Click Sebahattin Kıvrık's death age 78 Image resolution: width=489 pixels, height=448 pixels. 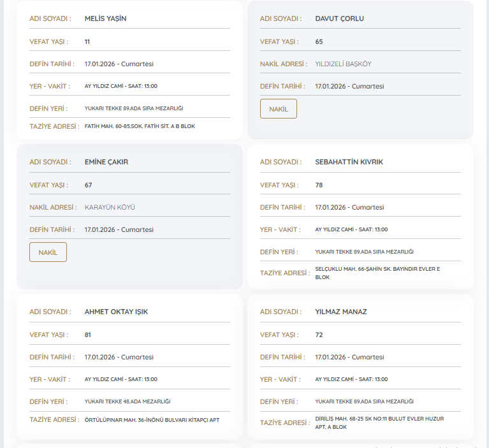[x=319, y=185]
